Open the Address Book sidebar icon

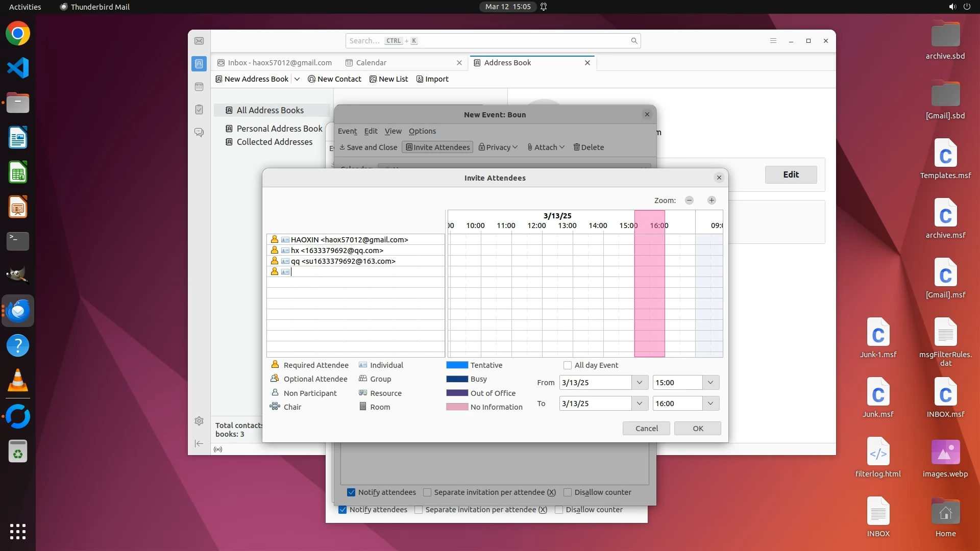(199, 64)
